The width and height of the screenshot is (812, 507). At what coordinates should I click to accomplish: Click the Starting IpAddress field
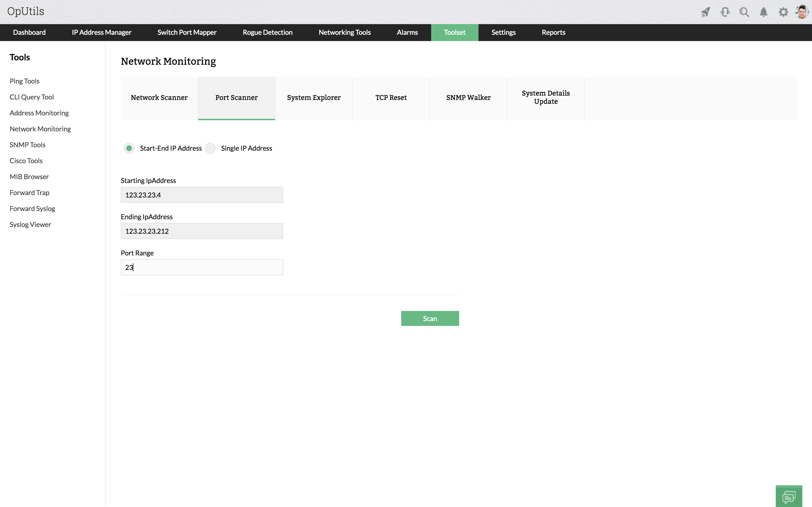click(202, 195)
